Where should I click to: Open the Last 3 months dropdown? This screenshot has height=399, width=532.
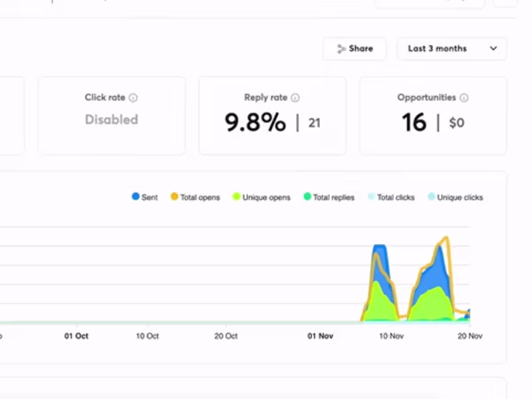(452, 49)
